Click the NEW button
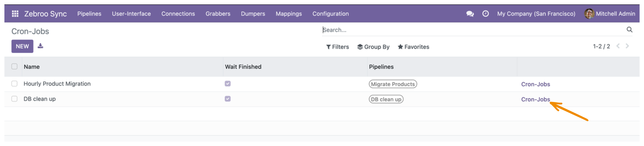The height and width of the screenshot is (146, 644). tap(22, 46)
